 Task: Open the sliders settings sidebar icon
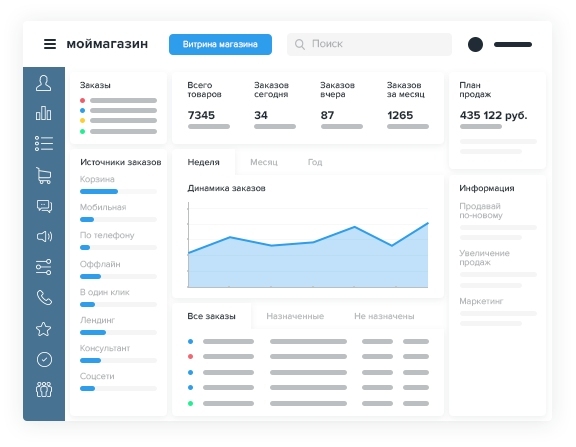44,267
